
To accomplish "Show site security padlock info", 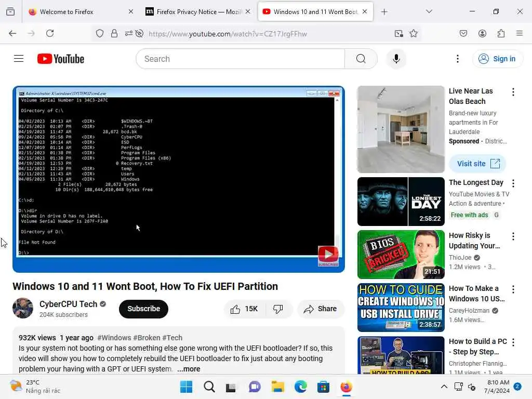I will coord(114,33).
